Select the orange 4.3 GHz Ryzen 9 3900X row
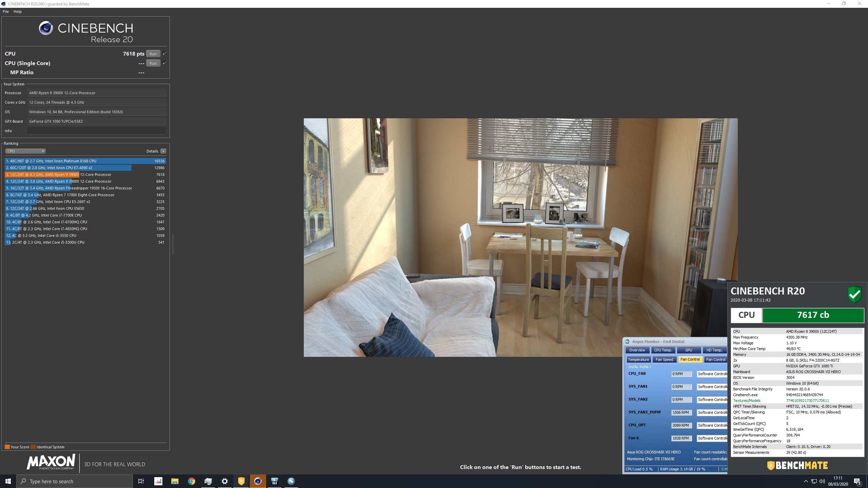This screenshot has width=868, height=488. point(85,175)
